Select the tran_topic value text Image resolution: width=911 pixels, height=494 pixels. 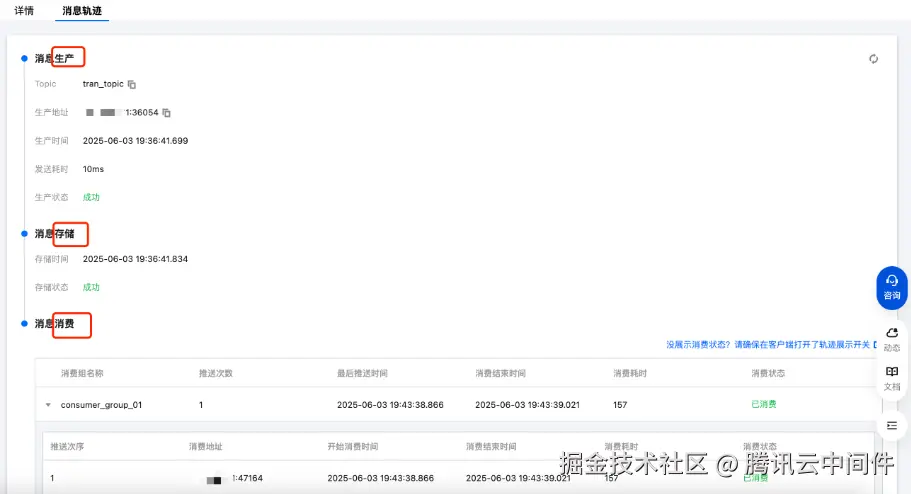pos(103,84)
